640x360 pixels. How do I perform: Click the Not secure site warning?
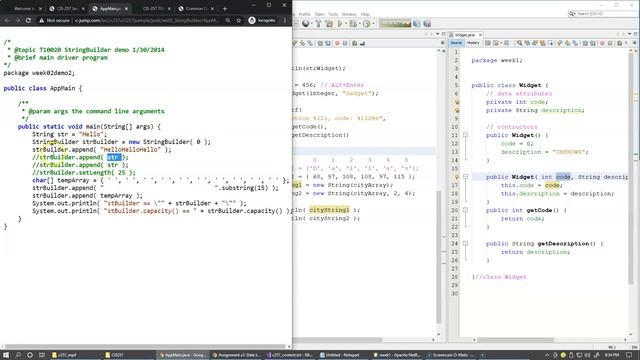(55, 20)
